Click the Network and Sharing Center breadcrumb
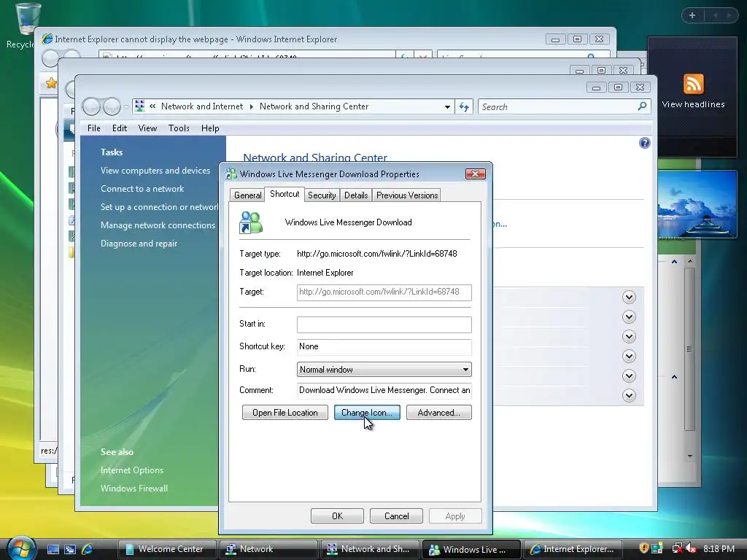Viewport: 747px width, 560px height. click(x=314, y=106)
